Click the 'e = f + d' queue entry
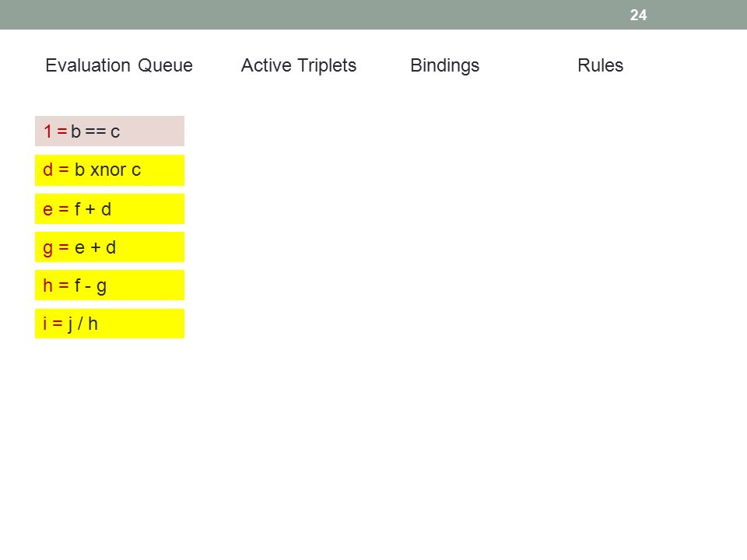This screenshot has width=747, height=560. (110, 208)
